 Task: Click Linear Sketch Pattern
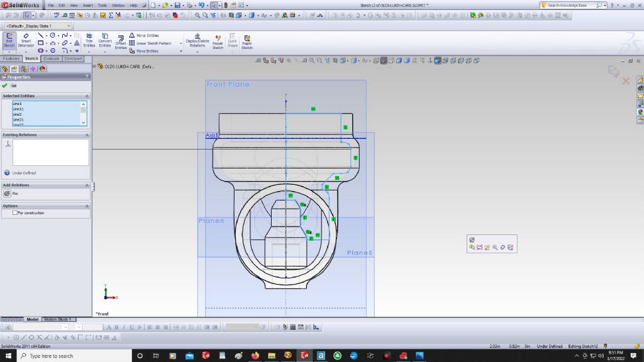click(x=150, y=43)
